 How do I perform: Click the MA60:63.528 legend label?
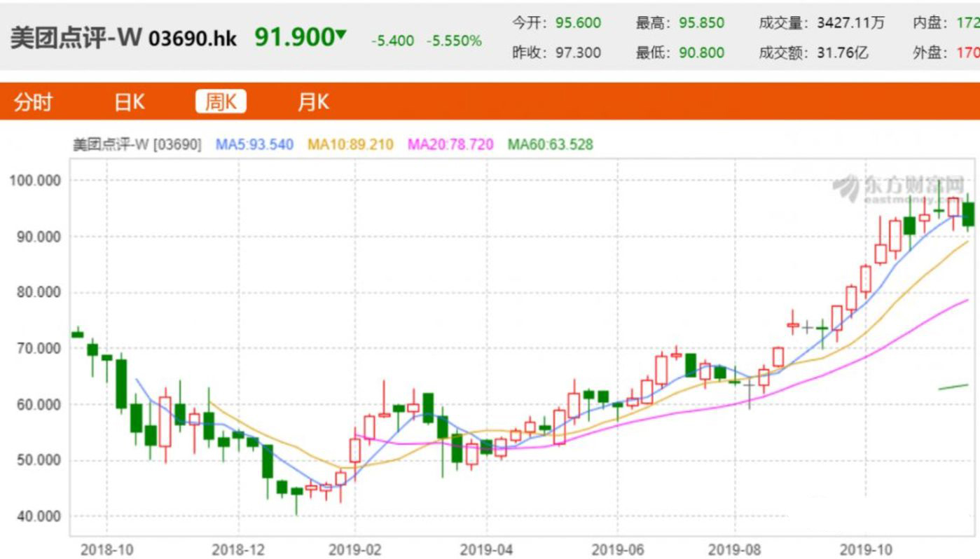pos(551,145)
